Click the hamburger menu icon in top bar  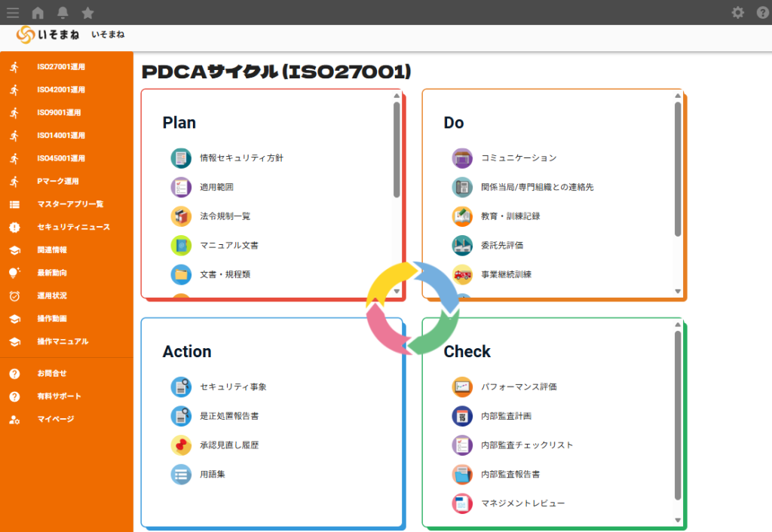(x=13, y=12)
